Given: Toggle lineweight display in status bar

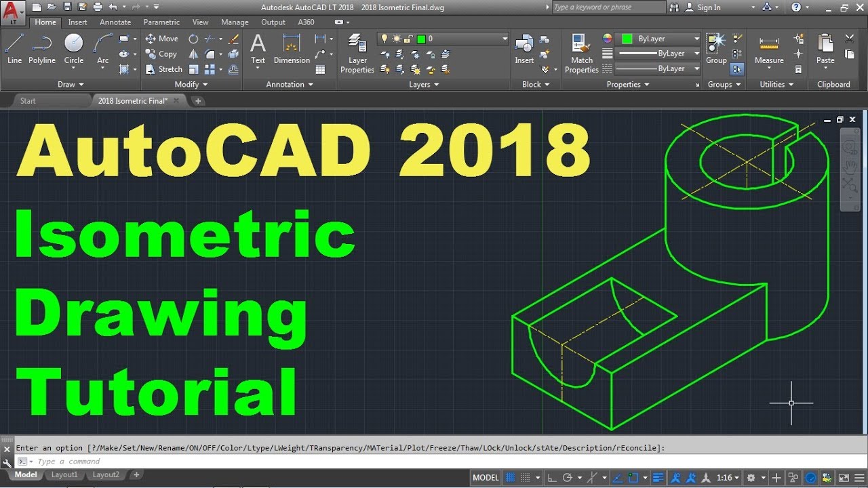Looking at the screenshot, I should [x=656, y=477].
